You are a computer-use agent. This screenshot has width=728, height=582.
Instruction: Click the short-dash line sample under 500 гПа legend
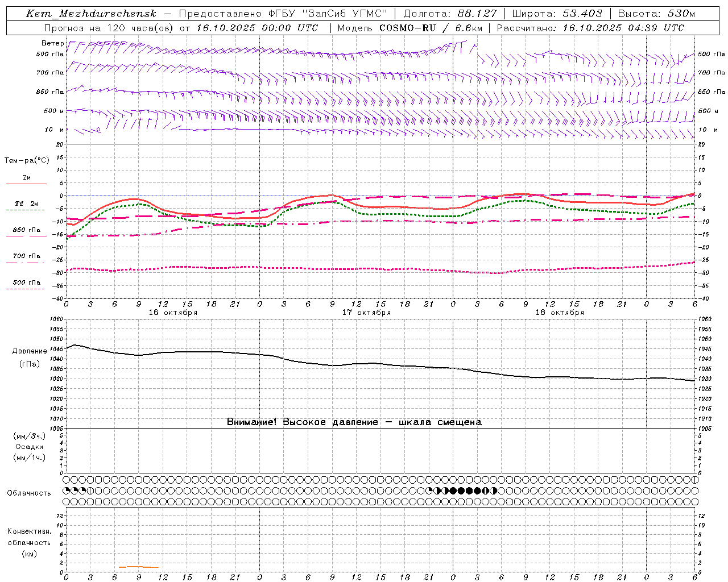tap(26, 289)
